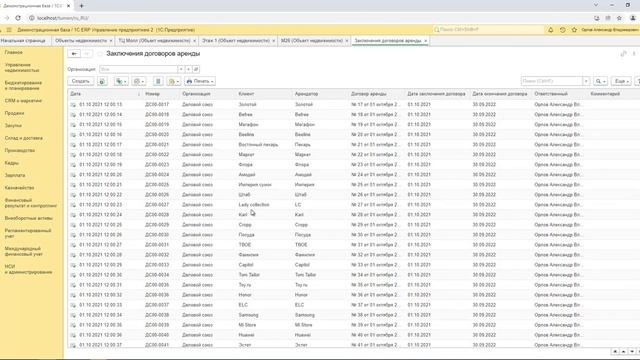Open Главное section in sidebar

14,53
